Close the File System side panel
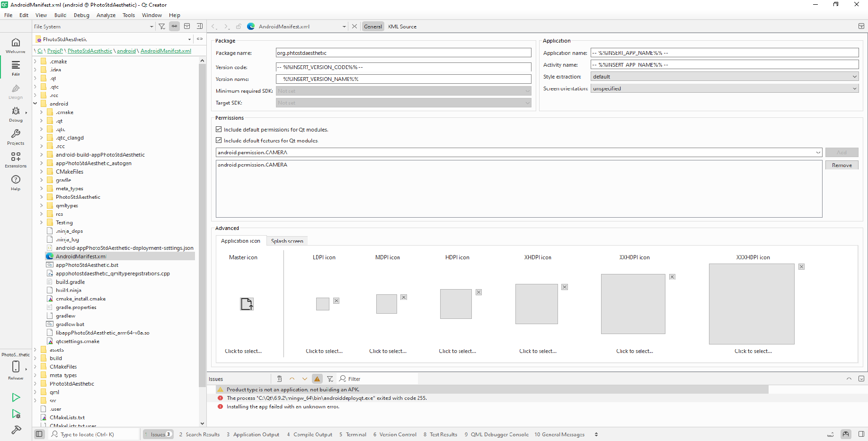The width and height of the screenshot is (868, 441). 200,26
